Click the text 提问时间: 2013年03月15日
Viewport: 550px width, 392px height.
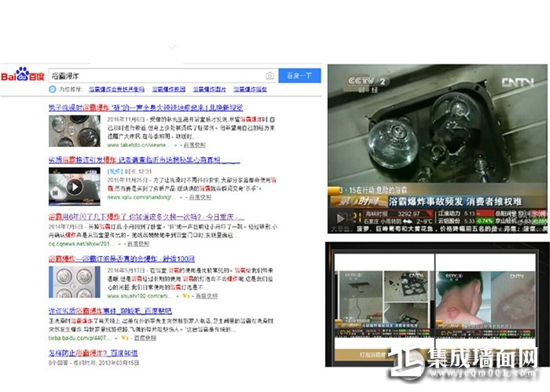(108, 363)
